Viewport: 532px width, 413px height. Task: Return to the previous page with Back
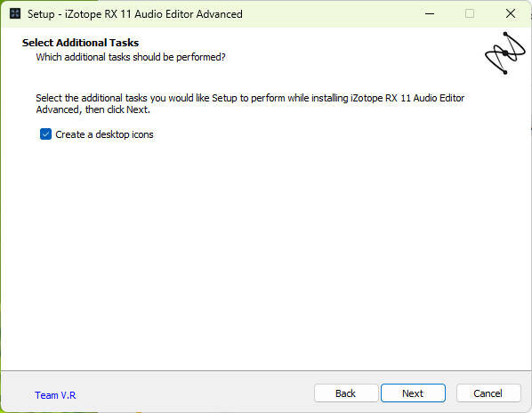(x=346, y=393)
